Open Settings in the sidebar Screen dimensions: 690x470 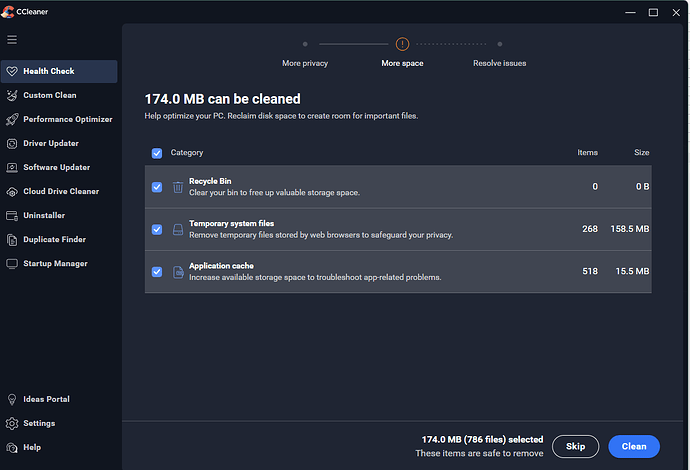click(x=39, y=423)
